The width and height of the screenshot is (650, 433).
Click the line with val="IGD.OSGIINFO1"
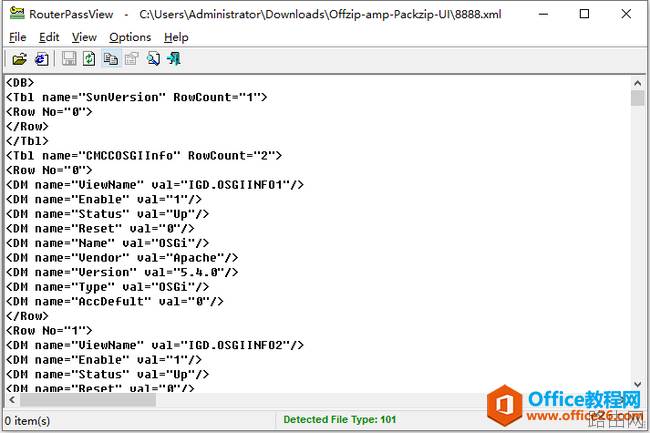pyautogui.click(x=155, y=184)
